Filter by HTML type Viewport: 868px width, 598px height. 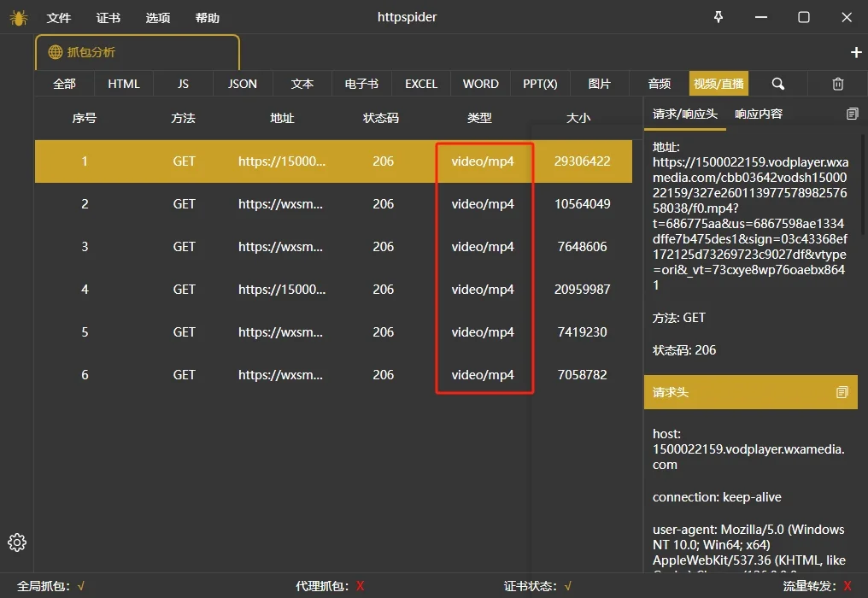point(123,84)
